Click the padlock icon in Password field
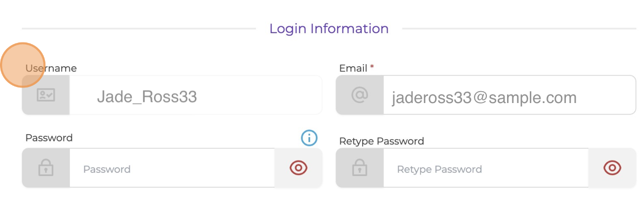 click(x=46, y=168)
